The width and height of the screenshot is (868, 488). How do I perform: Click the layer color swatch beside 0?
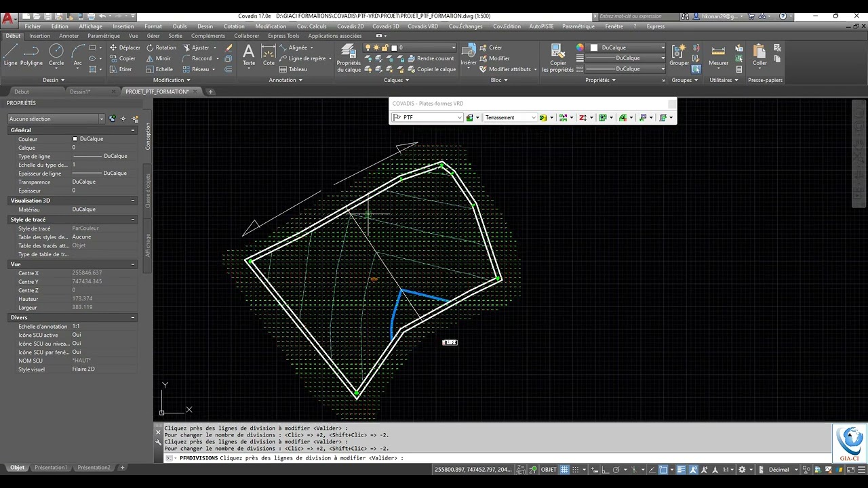tap(394, 47)
